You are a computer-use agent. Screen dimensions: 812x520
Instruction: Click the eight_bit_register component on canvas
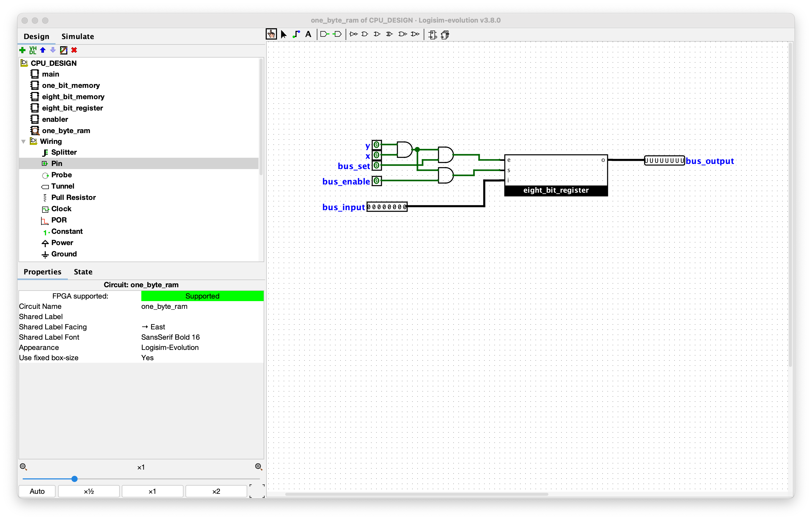556,175
